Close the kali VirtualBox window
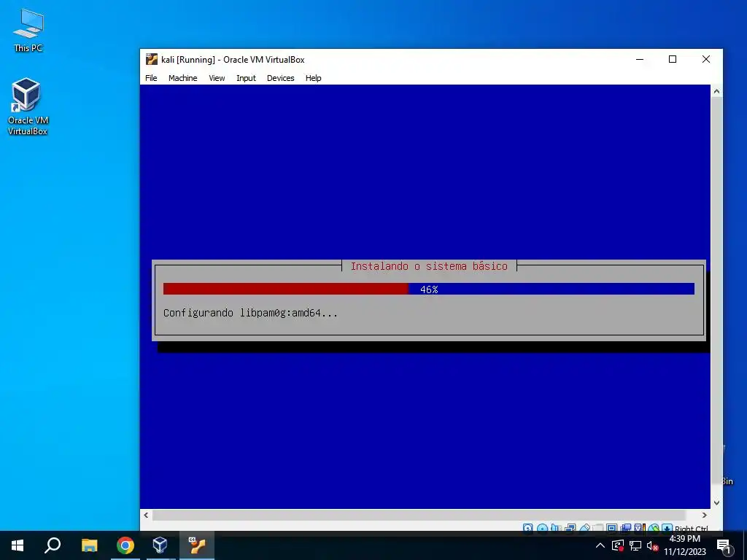The width and height of the screenshot is (747, 560). point(706,59)
